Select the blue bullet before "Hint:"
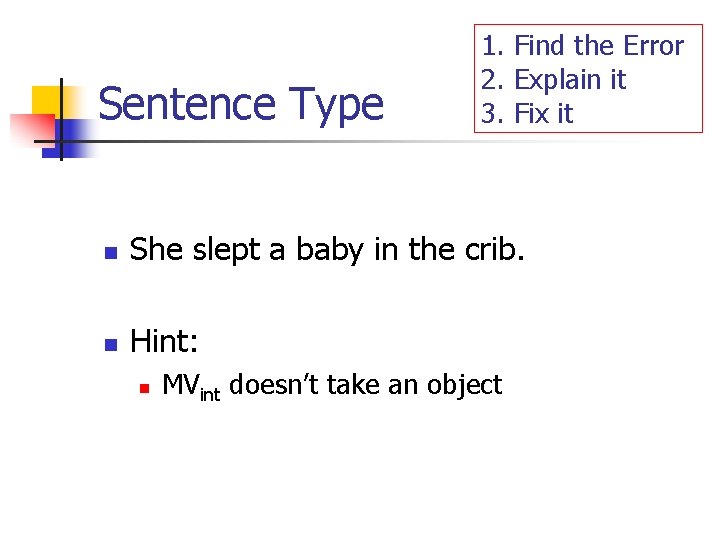This screenshot has height=540, width=720. (x=110, y=345)
